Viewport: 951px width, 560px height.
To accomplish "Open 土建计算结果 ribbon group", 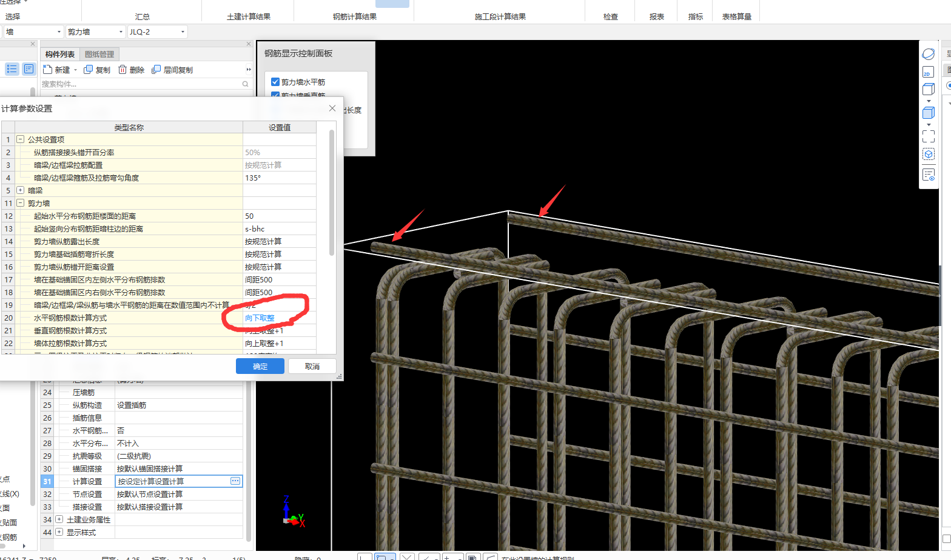I will pos(249,17).
